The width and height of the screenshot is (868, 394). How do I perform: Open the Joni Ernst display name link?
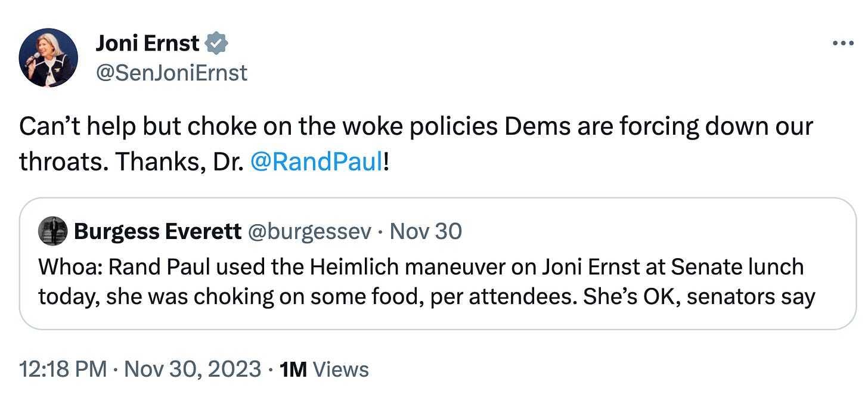tap(147, 44)
